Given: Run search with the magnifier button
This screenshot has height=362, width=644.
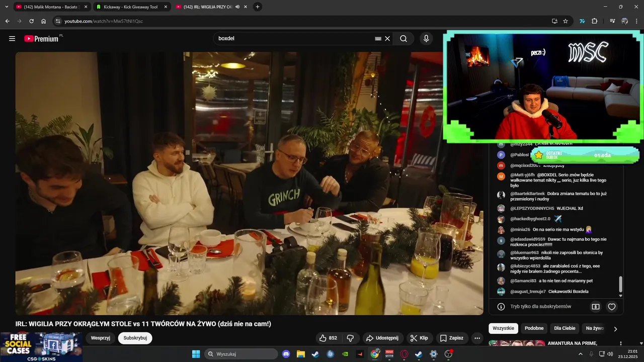Looking at the screenshot, I should coord(404,39).
